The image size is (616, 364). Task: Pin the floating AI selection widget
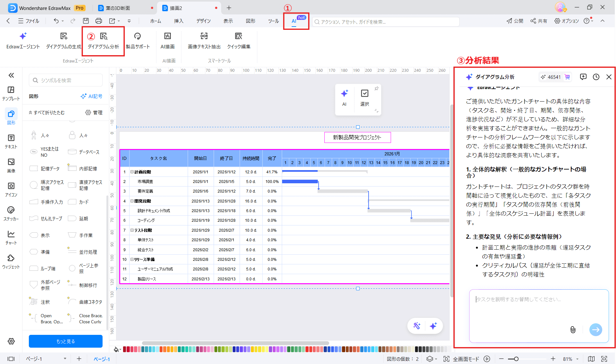click(x=377, y=89)
